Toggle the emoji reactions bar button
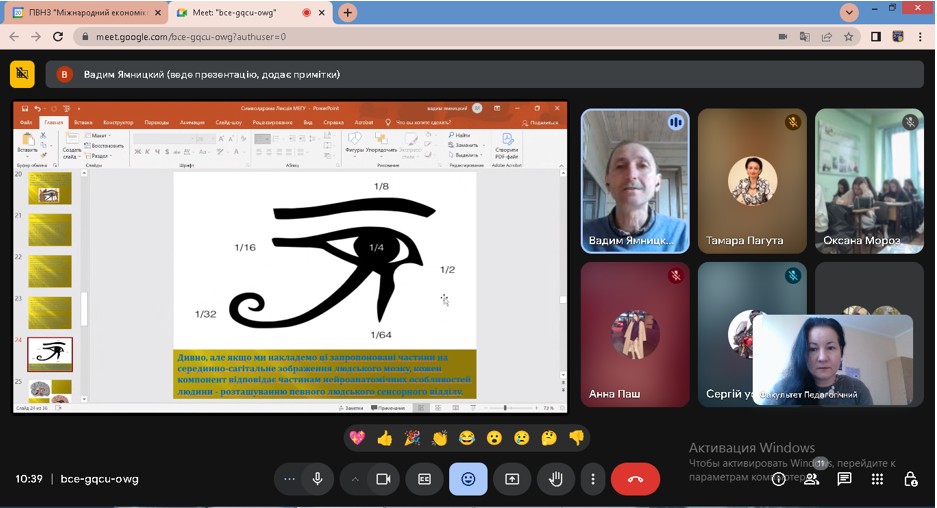The height and width of the screenshot is (508, 937). click(468, 479)
